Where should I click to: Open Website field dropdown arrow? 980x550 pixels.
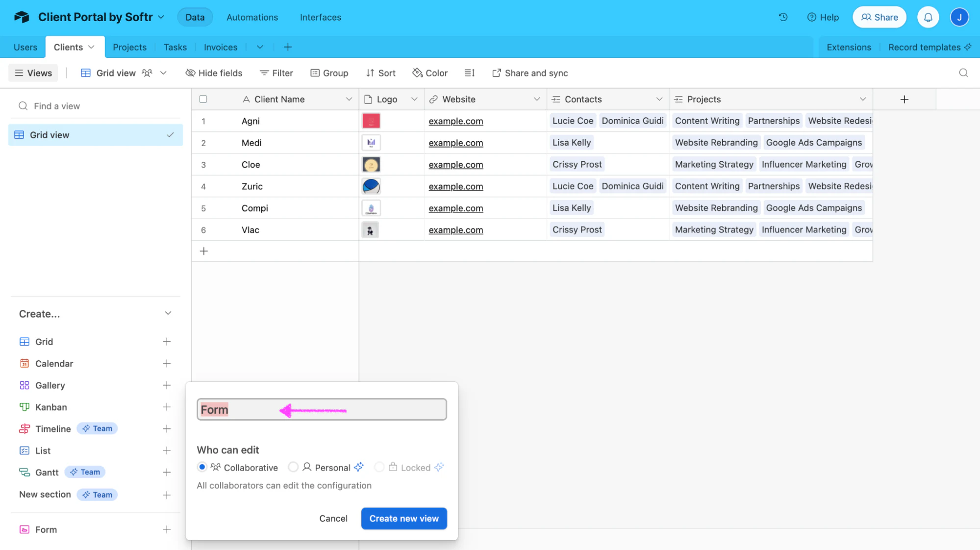coord(537,99)
